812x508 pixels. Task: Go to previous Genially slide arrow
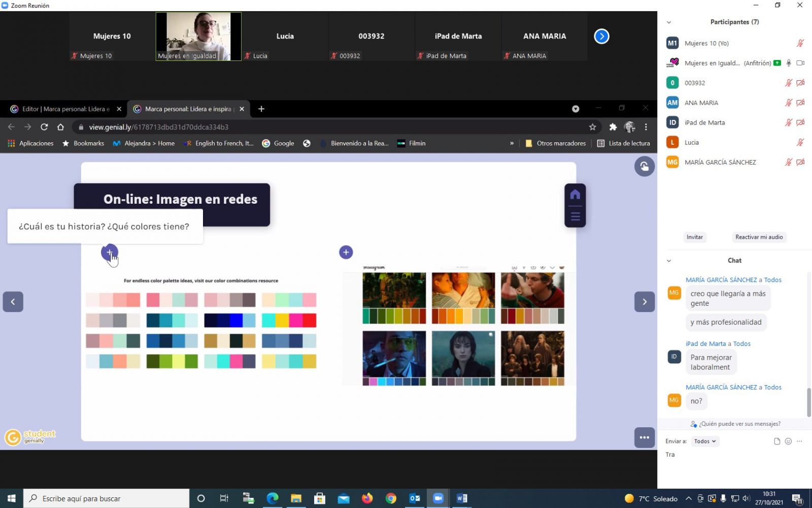[13, 302]
